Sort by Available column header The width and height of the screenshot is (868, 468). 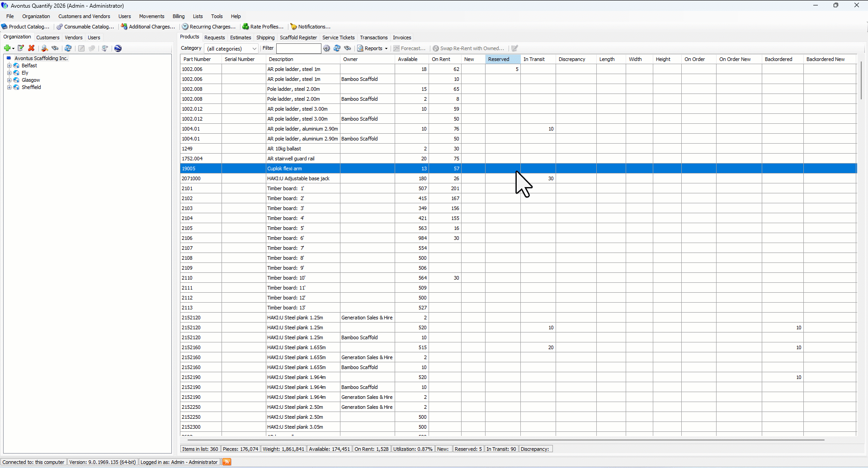(411, 59)
